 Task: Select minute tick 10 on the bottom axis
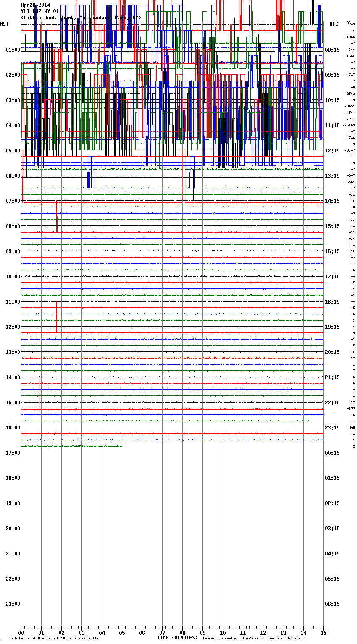pos(223,633)
